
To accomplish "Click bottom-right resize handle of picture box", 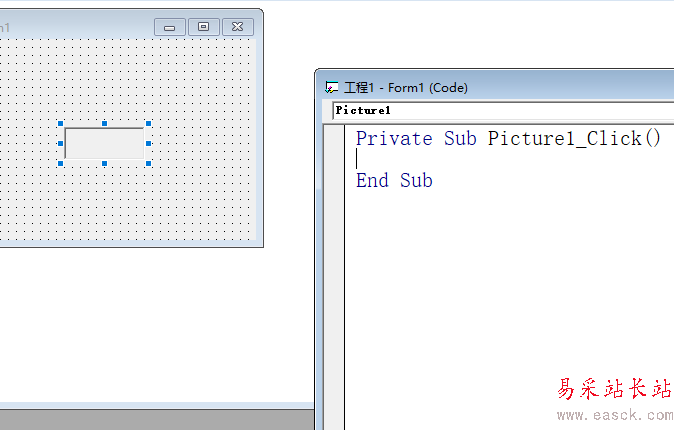I will coord(148,162).
